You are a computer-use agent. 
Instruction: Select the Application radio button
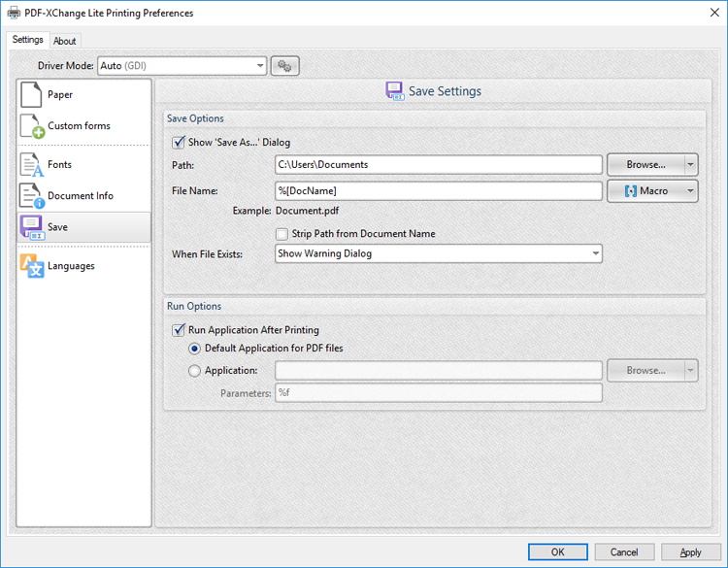point(195,370)
